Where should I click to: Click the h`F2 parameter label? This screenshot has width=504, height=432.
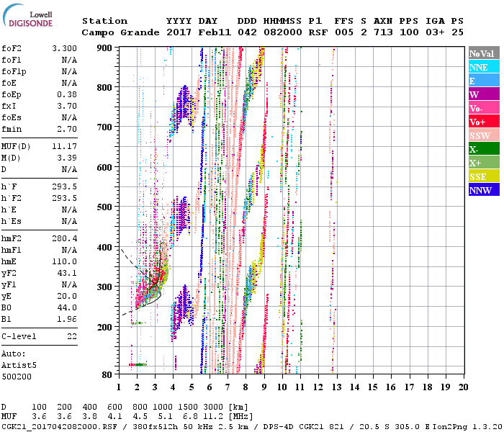pos(12,198)
